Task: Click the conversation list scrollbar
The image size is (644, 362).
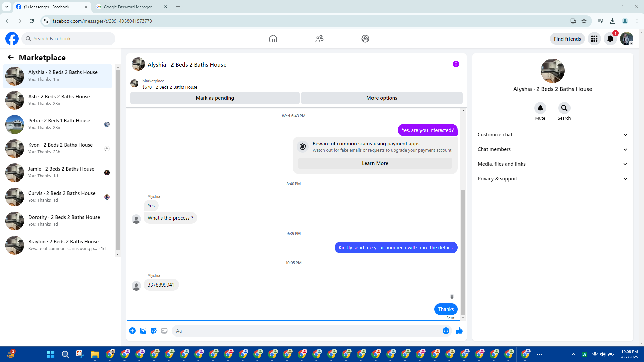Action: [118, 159]
